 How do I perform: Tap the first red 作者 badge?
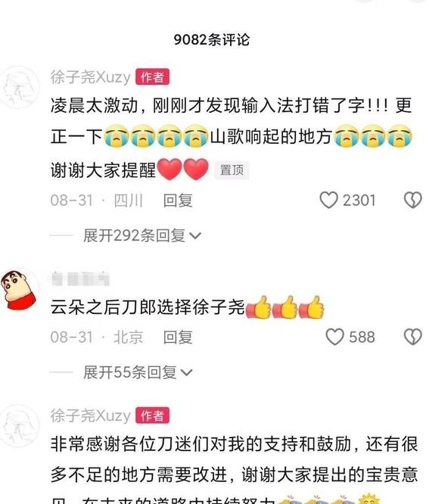coord(152,77)
